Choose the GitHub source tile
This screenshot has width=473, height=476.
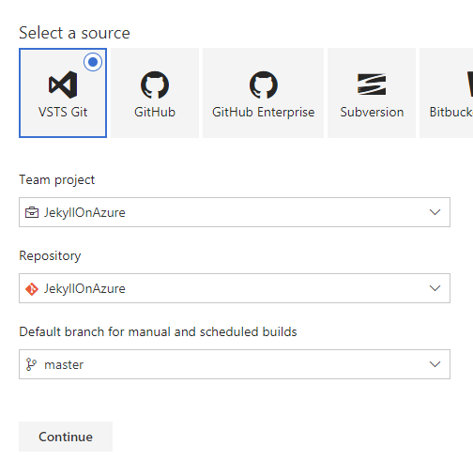click(x=155, y=93)
